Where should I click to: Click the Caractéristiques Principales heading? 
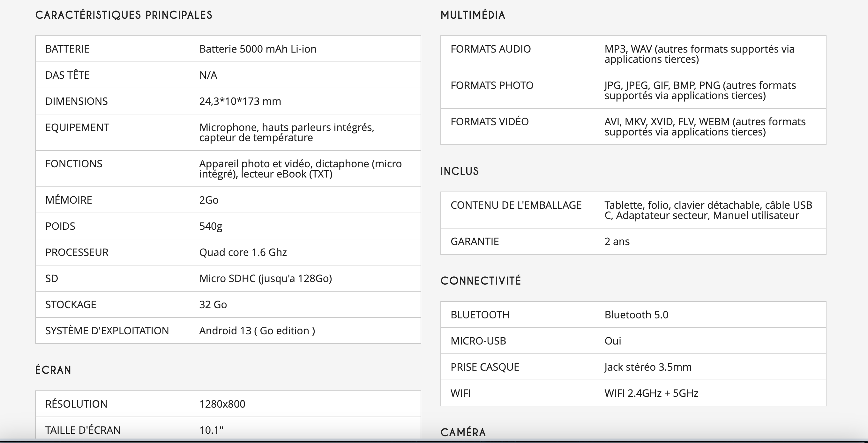[124, 15]
